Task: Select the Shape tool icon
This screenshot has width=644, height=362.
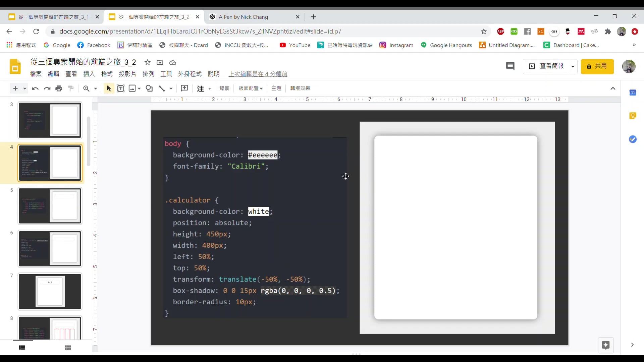Action: coord(149,88)
